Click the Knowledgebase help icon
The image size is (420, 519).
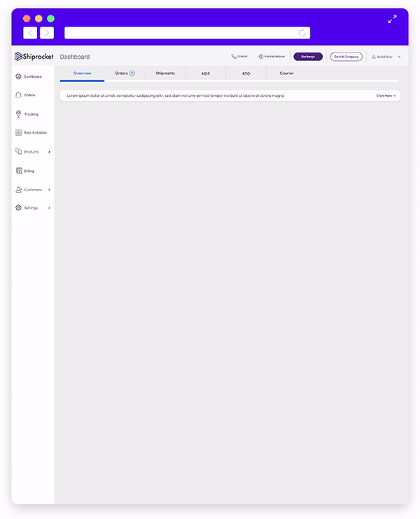261,57
